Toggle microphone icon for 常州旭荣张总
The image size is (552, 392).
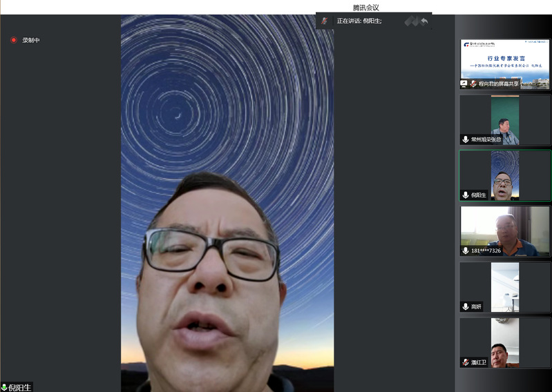pos(466,139)
